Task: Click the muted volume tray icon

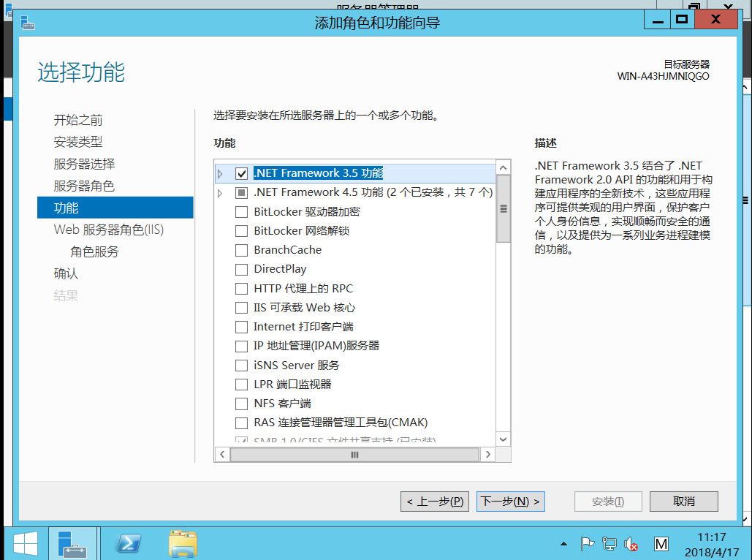Action: (x=631, y=544)
